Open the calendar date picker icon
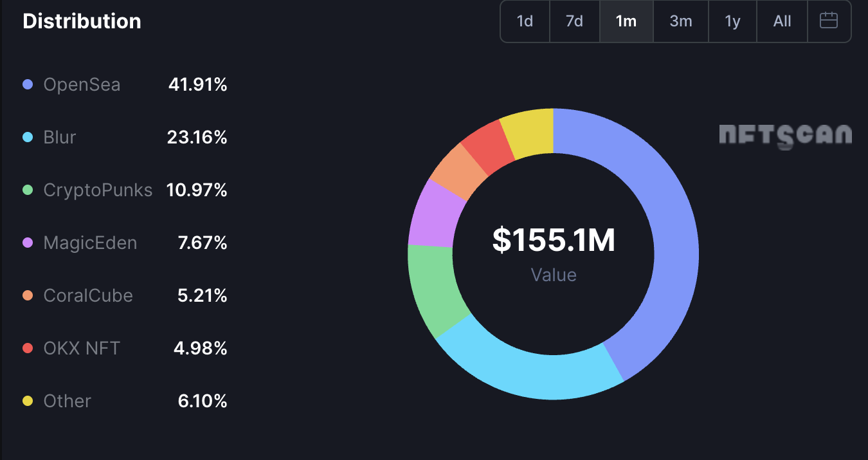This screenshot has width=868, height=460. coord(829,21)
